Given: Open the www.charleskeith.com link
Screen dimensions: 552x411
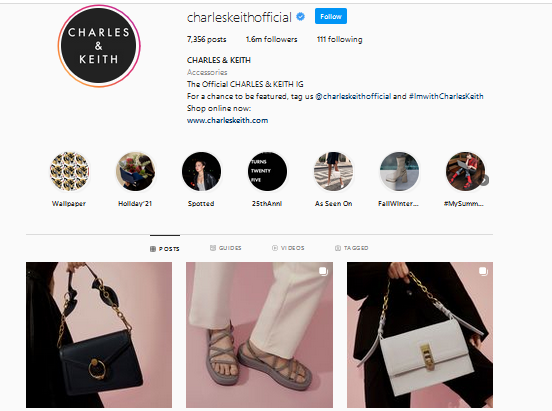Looking at the screenshot, I should coord(227,120).
